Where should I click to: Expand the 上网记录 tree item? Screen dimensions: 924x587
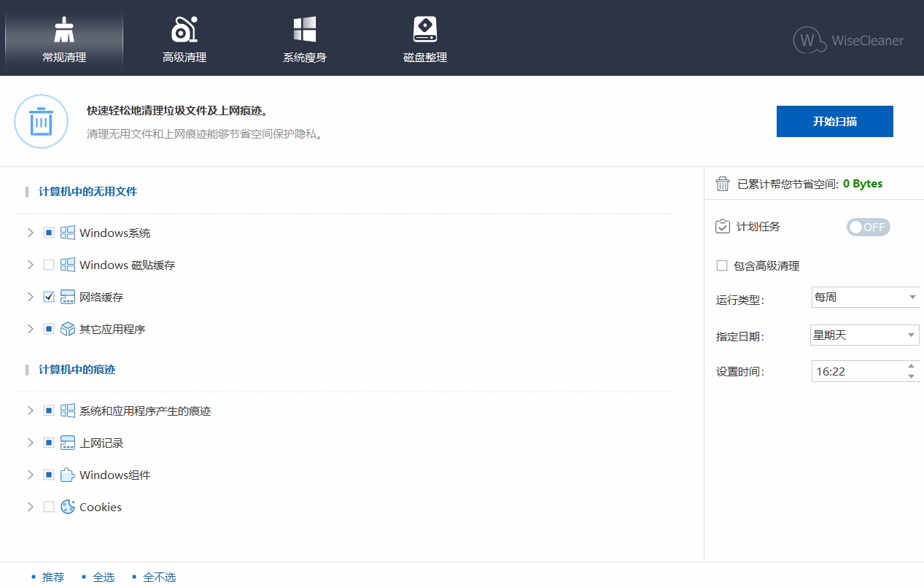click(30, 443)
